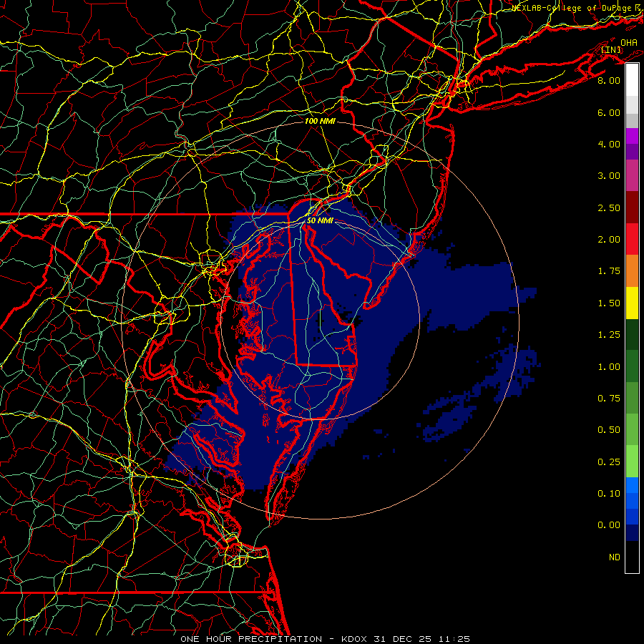Click the bright magenta legend swatch

pos(632,137)
